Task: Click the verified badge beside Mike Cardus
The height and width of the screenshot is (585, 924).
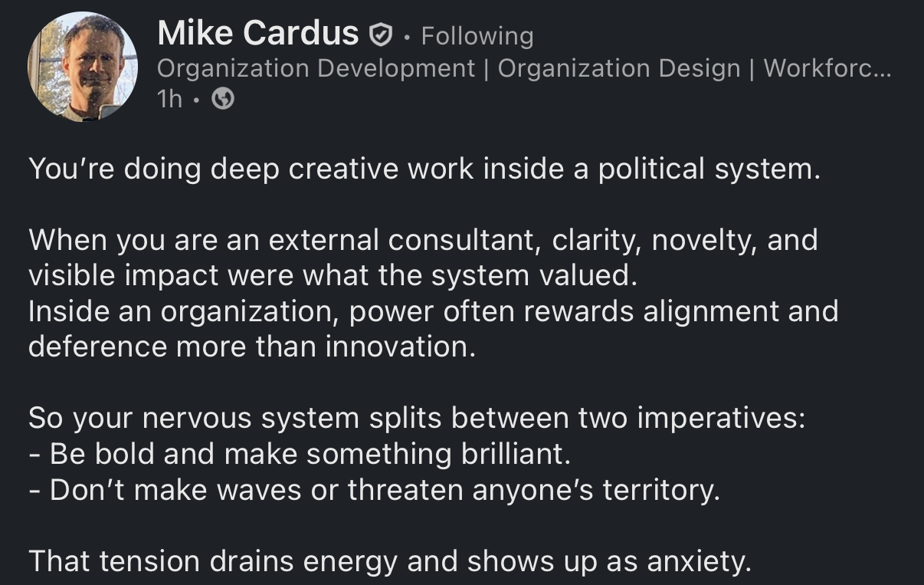Action: click(381, 35)
